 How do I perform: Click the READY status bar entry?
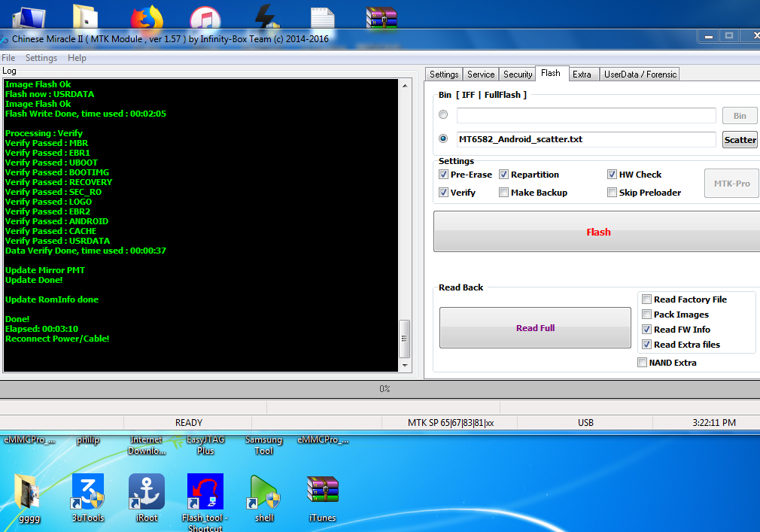(x=189, y=422)
